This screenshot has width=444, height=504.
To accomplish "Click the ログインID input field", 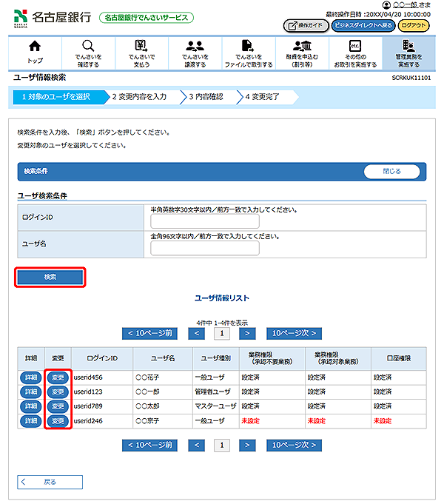I will [x=205, y=221].
